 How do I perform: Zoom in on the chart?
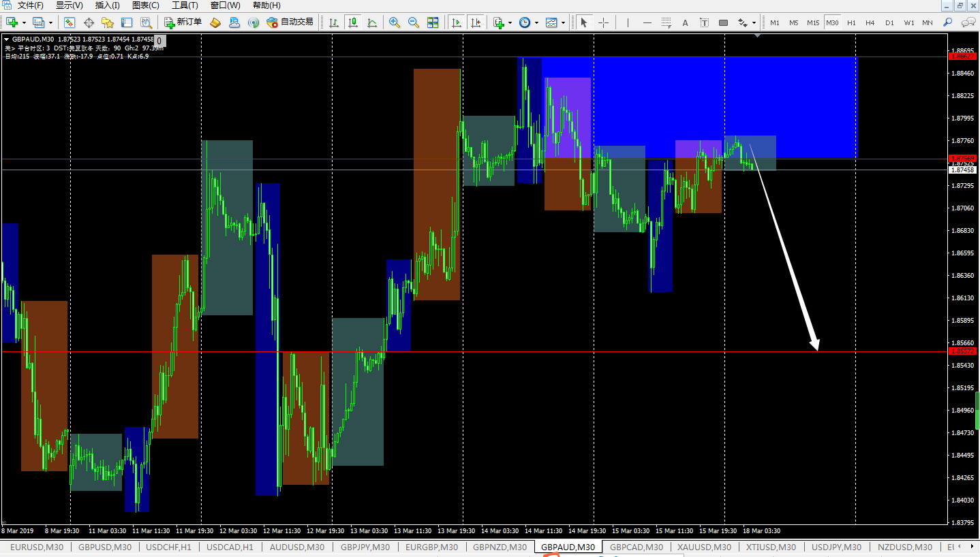395,22
